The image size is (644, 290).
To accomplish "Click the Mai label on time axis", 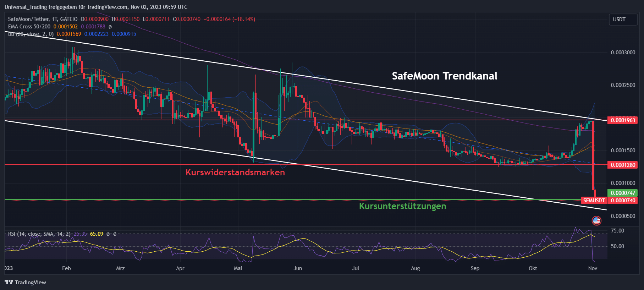I will [238, 268].
